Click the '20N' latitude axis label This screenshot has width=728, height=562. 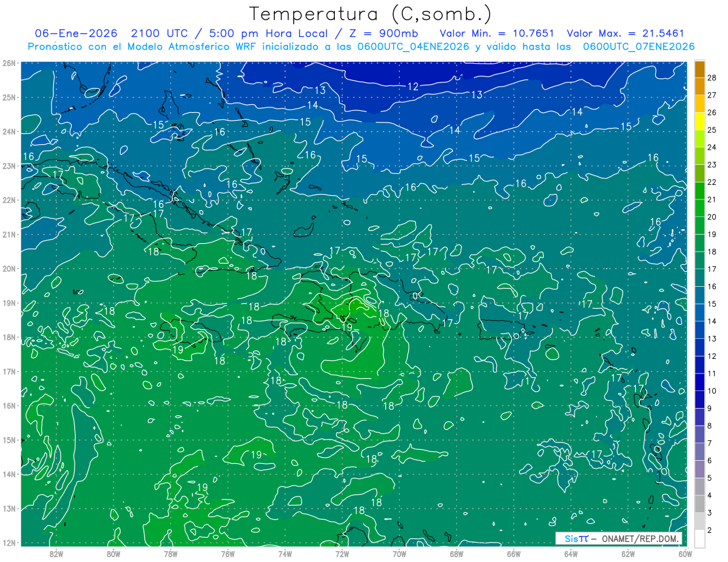tap(9, 269)
